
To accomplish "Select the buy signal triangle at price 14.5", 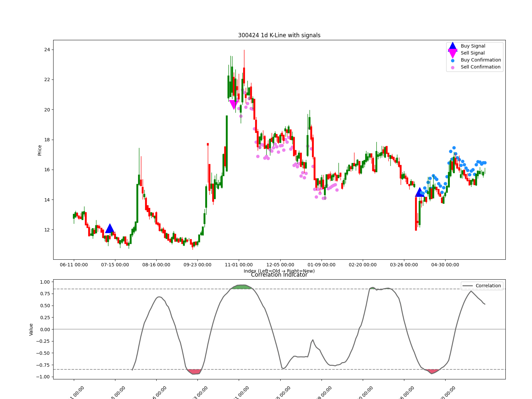I will click(420, 192).
